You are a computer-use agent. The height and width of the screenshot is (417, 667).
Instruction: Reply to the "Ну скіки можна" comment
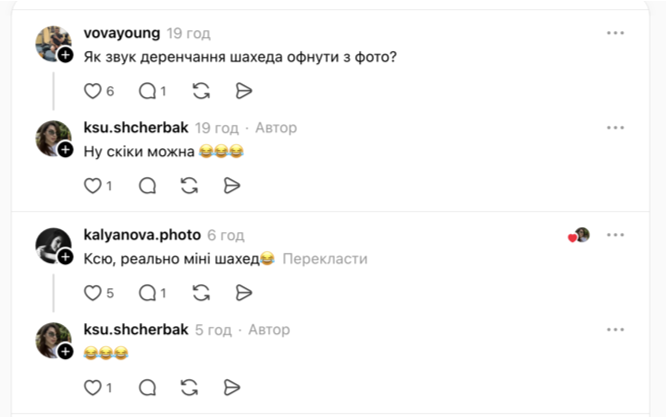click(x=148, y=185)
